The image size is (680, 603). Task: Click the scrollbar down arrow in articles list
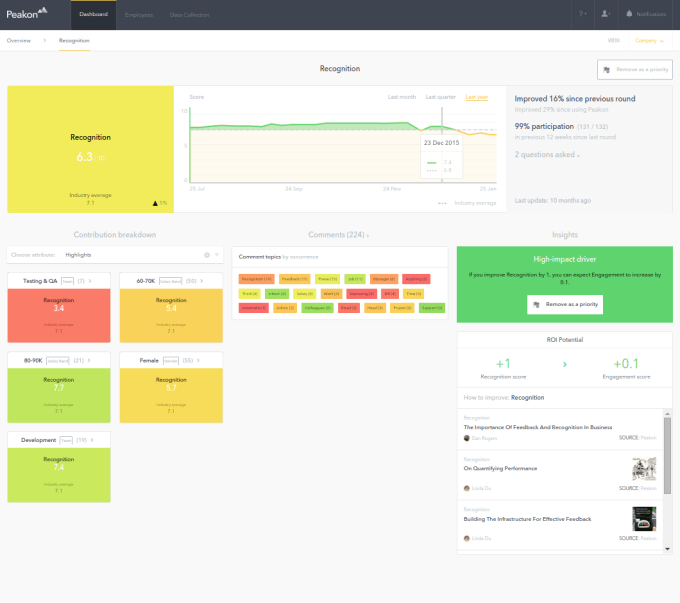(667, 549)
